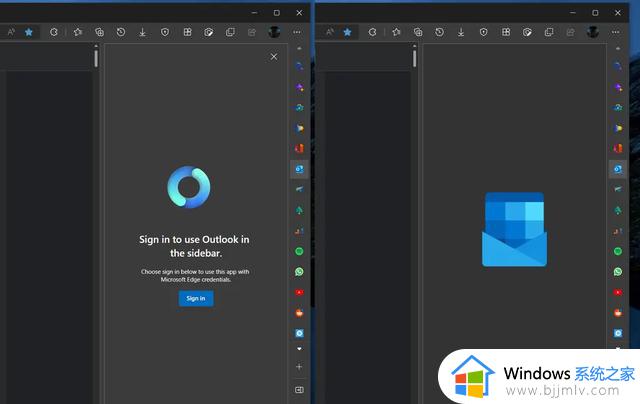Select Outlook icon in right window sidebar
This screenshot has width=640, height=404.
click(618, 169)
